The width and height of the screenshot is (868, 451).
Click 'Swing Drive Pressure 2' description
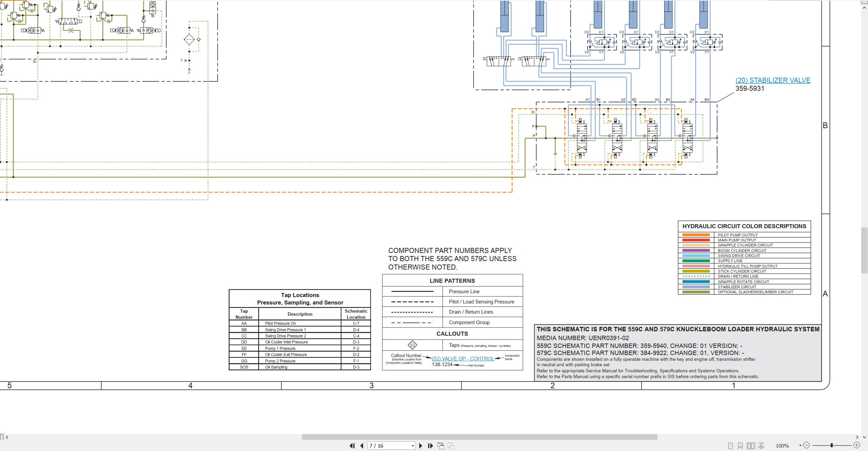[x=285, y=336]
